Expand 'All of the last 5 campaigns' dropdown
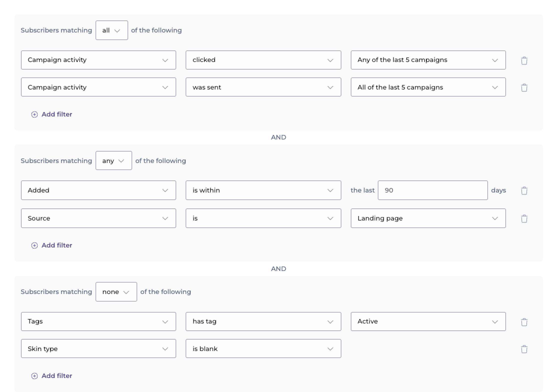 coord(428,87)
